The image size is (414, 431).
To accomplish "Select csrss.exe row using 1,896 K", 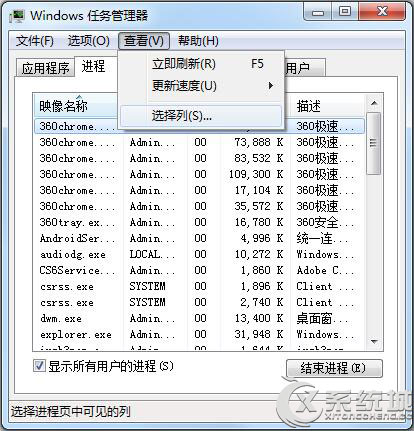I will [x=199, y=286].
